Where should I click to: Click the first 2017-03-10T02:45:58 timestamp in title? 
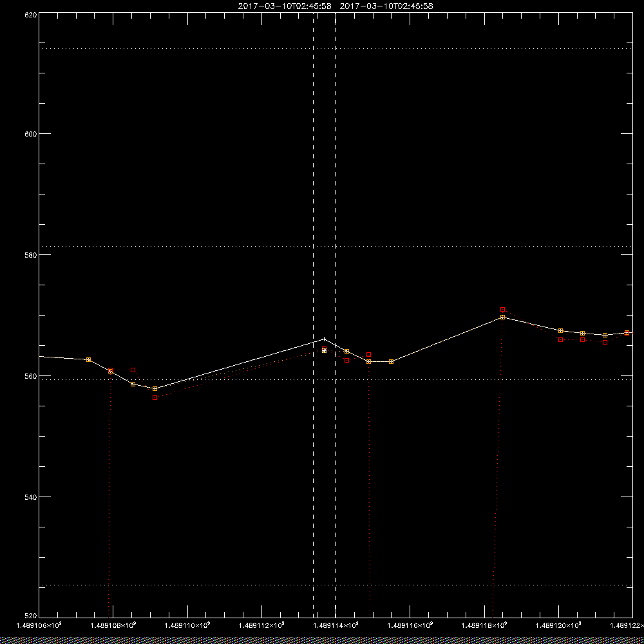click(285, 6)
